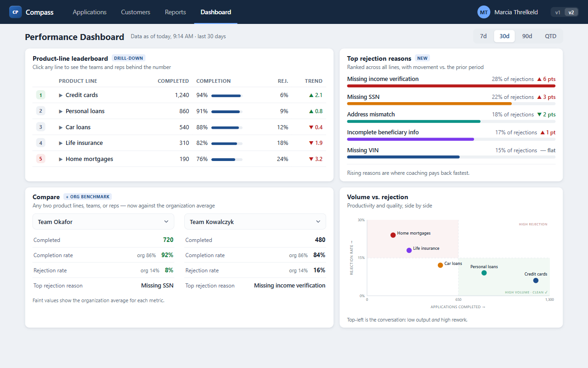Image resolution: width=588 pixels, height=368 pixels.
Task: Click the DRILL-DOWN badge
Action: click(129, 58)
